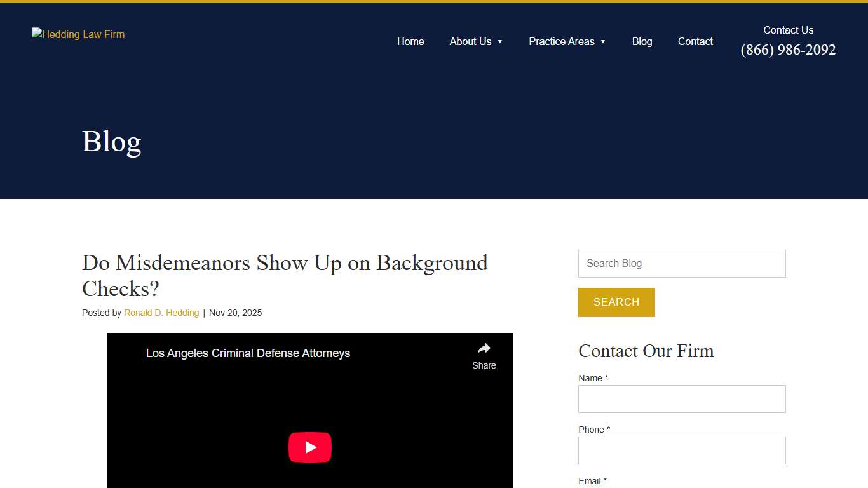Play the embedded Los Angeles Criminal Defense video
Image resolution: width=868 pixels, height=488 pixels.
tap(310, 447)
